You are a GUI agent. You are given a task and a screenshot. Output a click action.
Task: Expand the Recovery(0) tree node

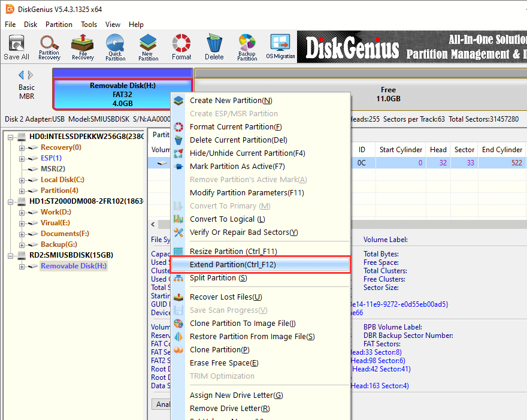(22, 147)
